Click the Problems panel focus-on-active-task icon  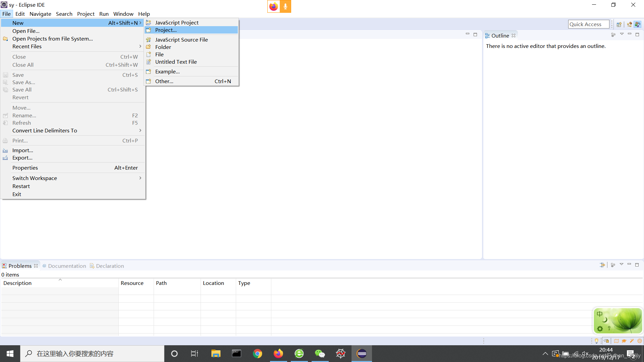tap(613, 265)
